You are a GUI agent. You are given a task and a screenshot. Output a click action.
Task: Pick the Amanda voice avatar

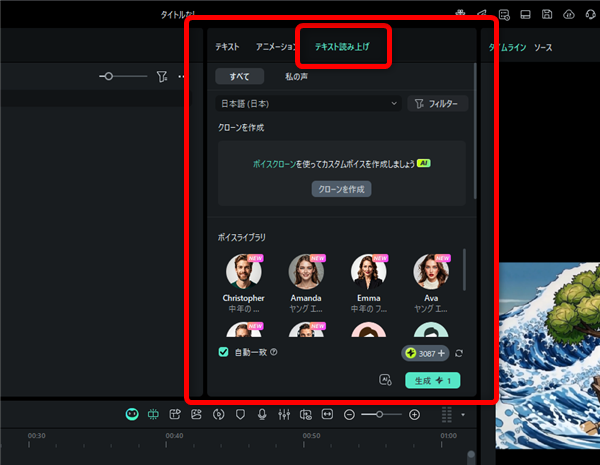[x=306, y=272]
